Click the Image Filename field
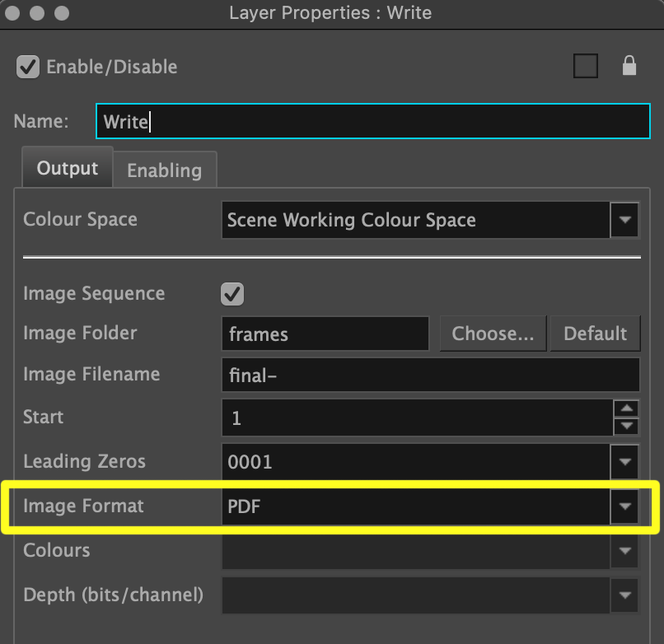The image size is (664, 644). 430,375
